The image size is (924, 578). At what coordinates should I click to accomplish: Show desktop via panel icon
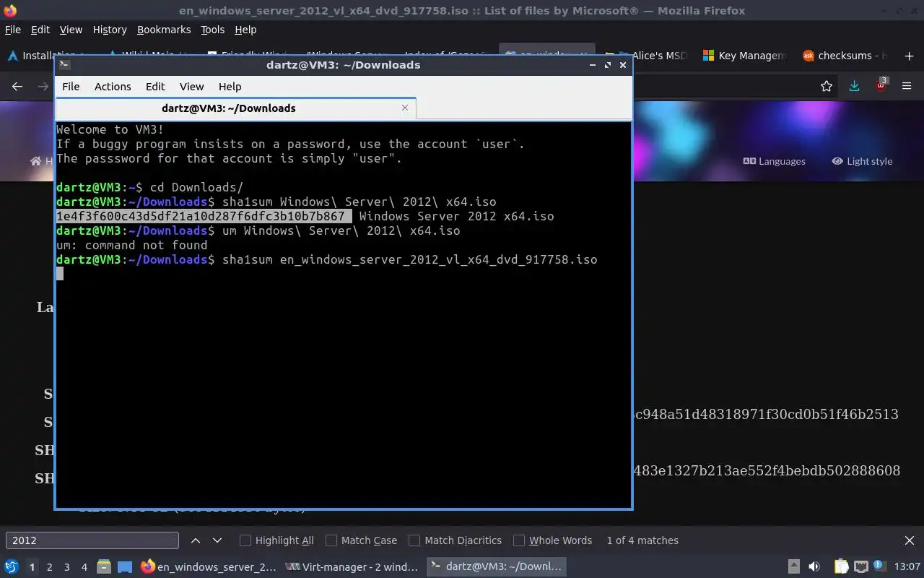pyautogui.click(x=125, y=567)
